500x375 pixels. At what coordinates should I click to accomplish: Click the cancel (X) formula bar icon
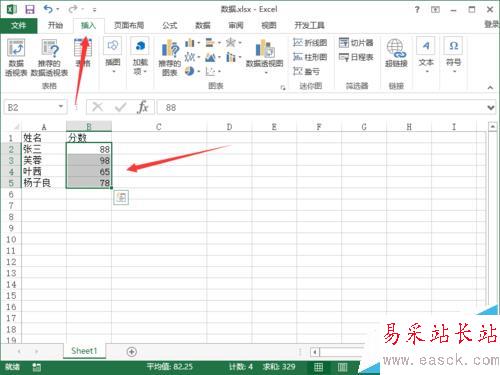click(x=97, y=107)
